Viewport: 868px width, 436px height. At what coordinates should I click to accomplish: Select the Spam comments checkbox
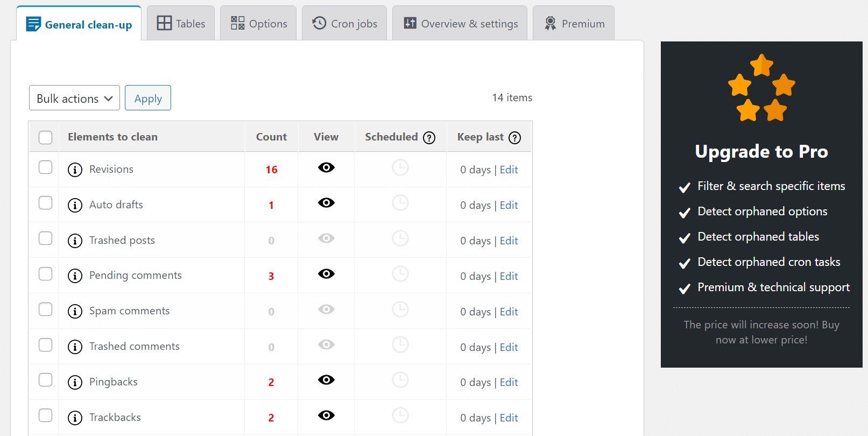click(x=46, y=310)
